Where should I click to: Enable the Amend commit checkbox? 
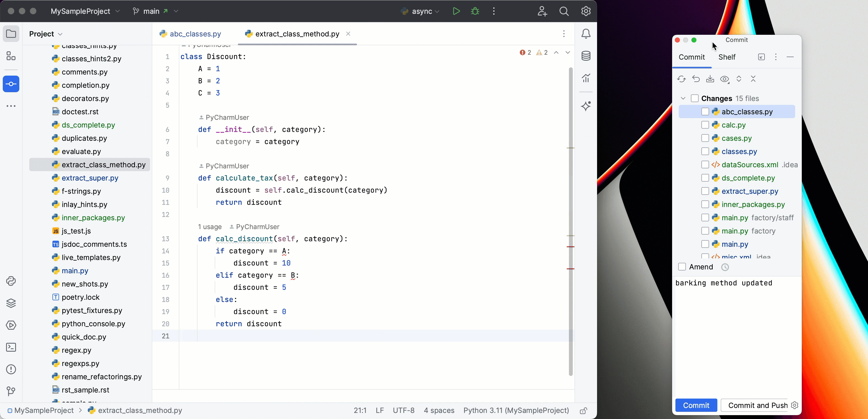[x=681, y=267]
